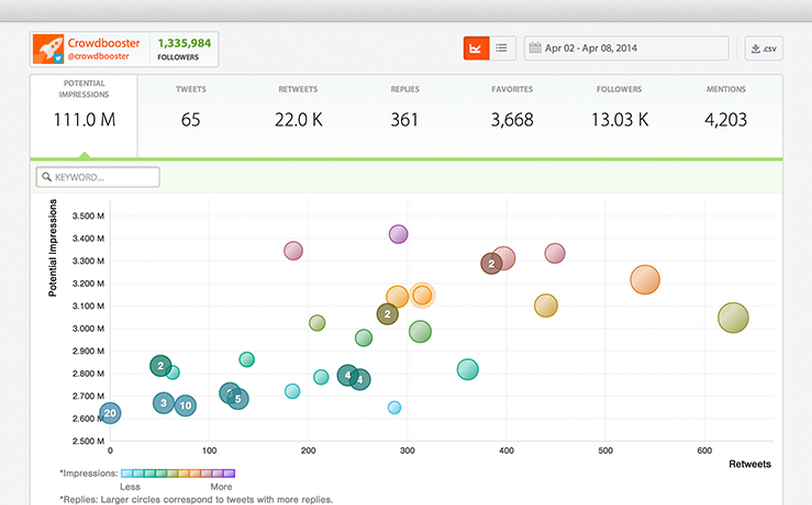Image resolution: width=812 pixels, height=505 pixels.
Task: Open the @crowdbooster account dropdown
Action: click(107, 56)
